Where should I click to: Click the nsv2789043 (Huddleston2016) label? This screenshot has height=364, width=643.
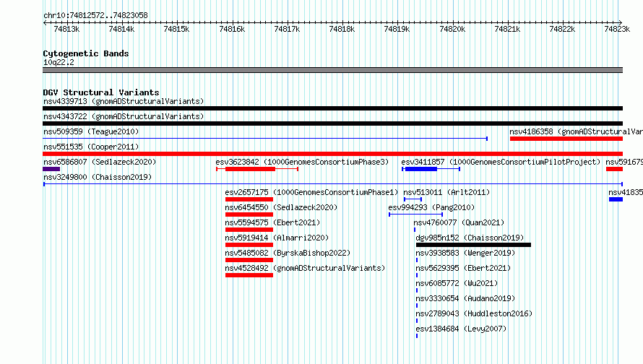[x=474, y=313]
